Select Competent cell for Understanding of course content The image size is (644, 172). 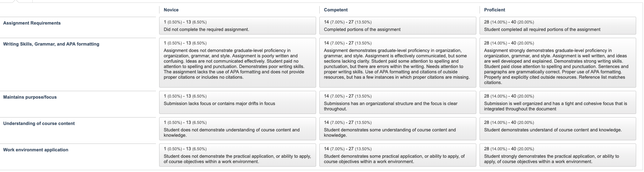click(397, 129)
